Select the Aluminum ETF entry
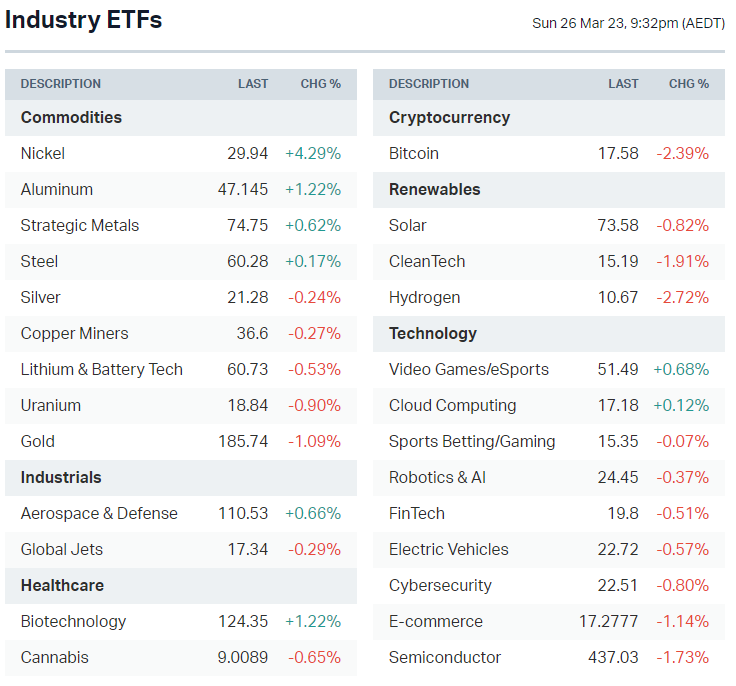736x686 pixels. [x=57, y=190]
